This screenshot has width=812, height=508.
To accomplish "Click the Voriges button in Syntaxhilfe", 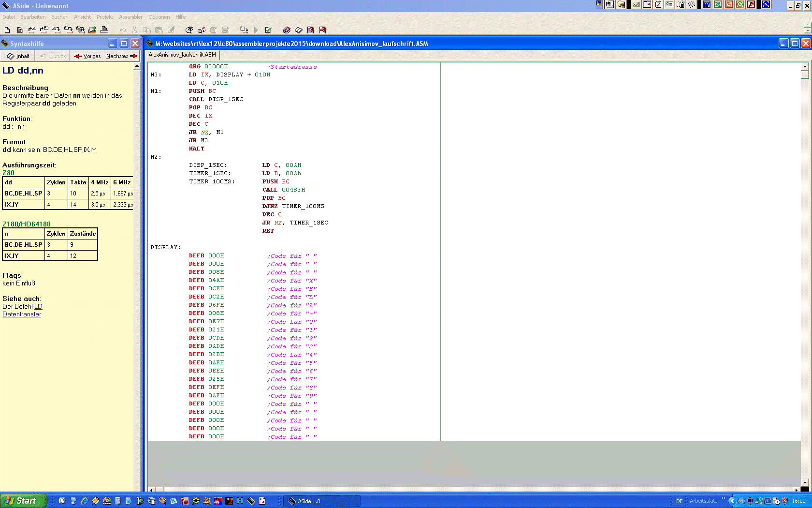I will pyautogui.click(x=87, y=56).
